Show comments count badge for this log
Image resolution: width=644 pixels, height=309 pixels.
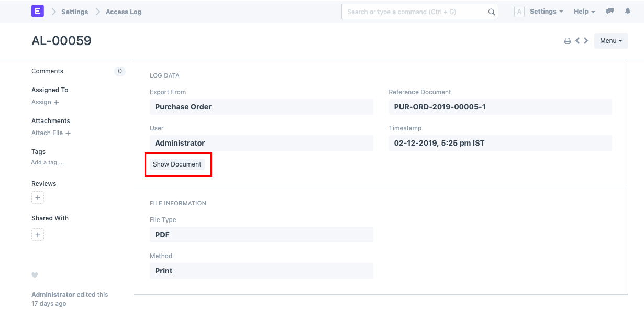119,71
